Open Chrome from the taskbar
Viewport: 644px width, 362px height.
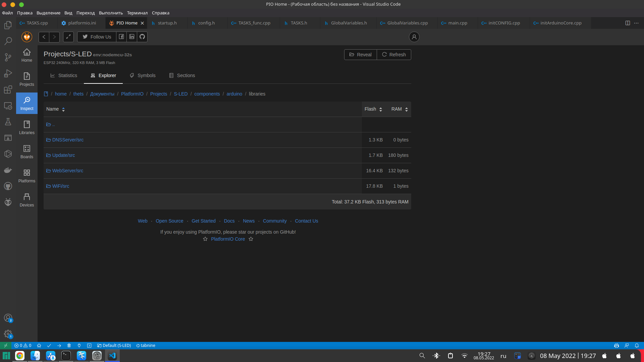(20, 356)
